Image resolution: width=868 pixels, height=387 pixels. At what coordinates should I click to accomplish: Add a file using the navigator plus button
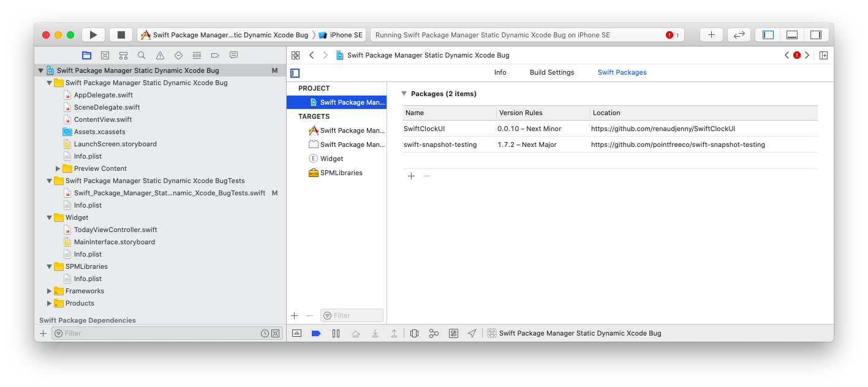pyautogui.click(x=43, y=333)
